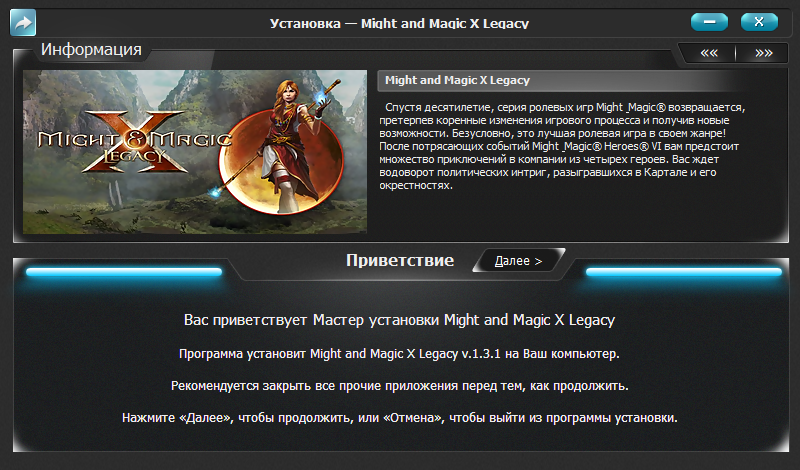Click the right blue progress bar

tap(683, 272)
